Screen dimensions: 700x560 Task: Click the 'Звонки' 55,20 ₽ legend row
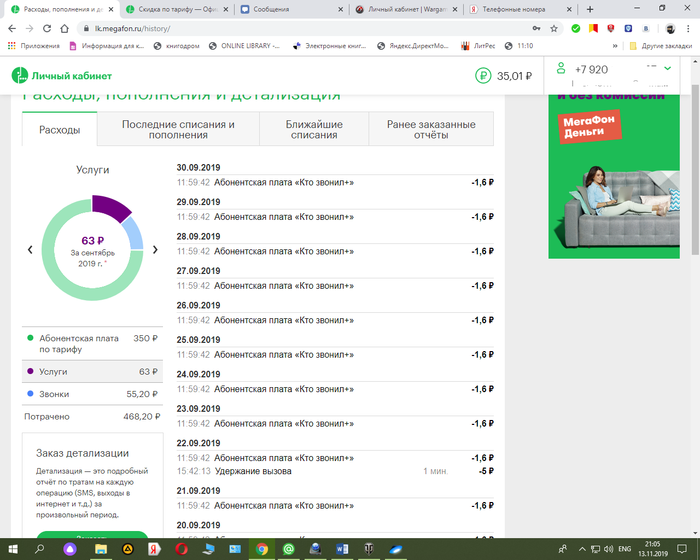point(92,394)
